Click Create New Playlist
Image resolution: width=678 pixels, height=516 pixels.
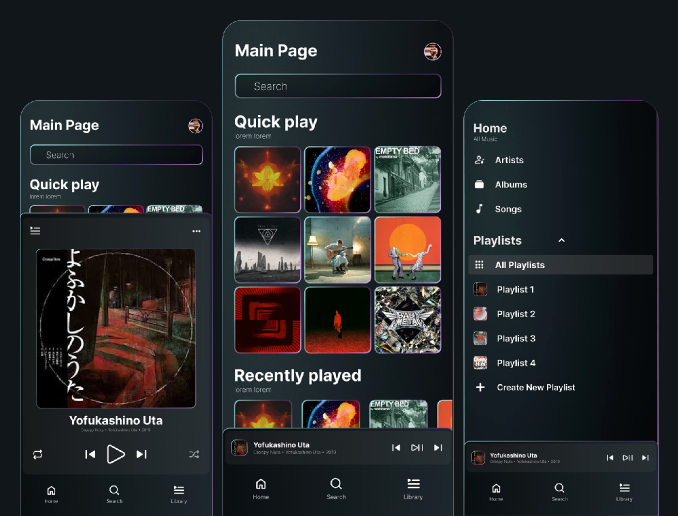pos(525,388)
